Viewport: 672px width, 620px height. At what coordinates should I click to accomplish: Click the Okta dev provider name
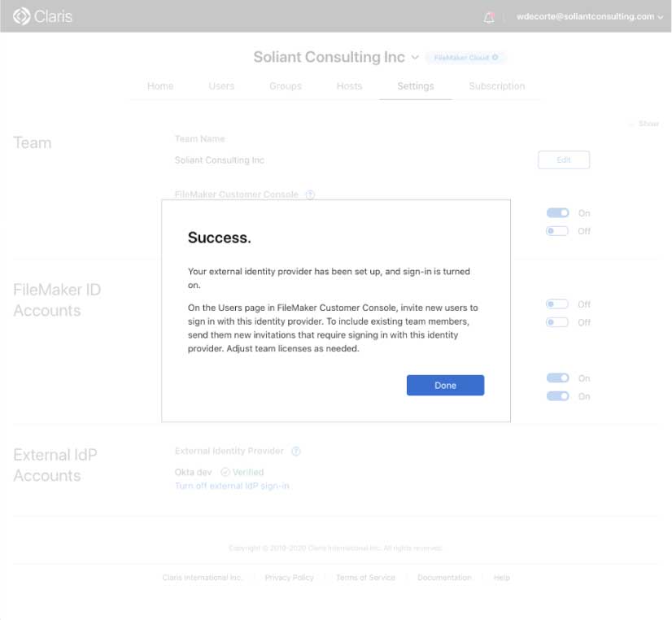[x=194, y=472]
